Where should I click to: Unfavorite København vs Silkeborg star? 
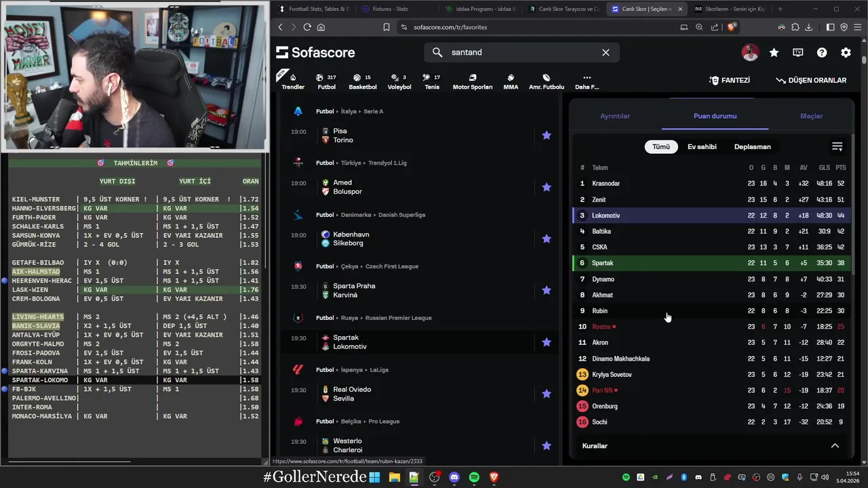click(547, 239)
